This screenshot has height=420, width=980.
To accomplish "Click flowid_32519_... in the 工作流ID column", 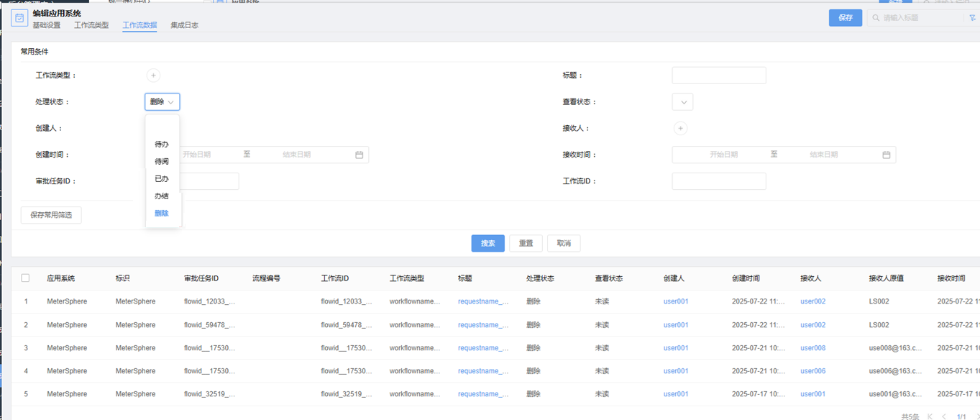I will (x=347, y=394).
